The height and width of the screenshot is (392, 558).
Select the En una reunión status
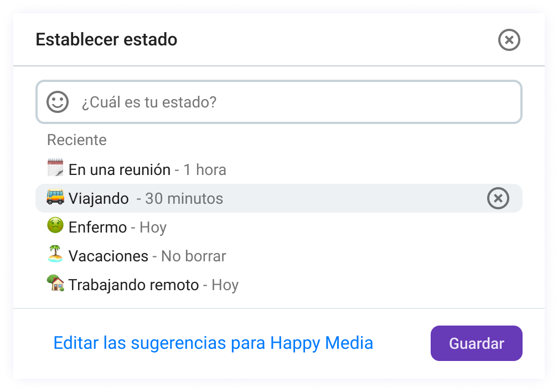(x=120, y=169)
